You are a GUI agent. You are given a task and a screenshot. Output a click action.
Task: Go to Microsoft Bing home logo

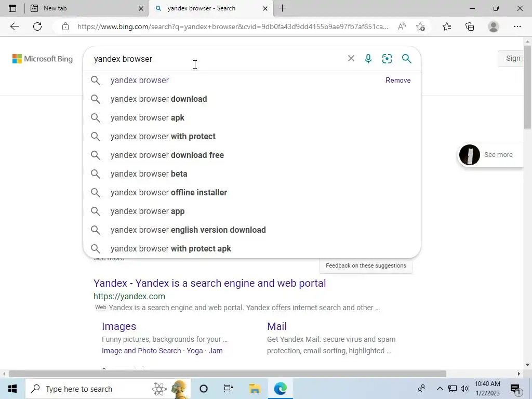coord(43,59)
